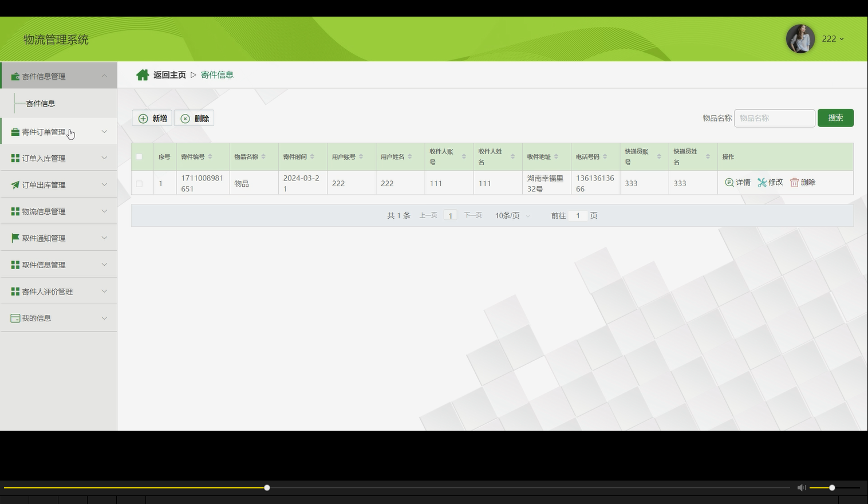The height and width of the screenshot is (504, 868).
Task: Click the 取件通知管理 flag icon
Action: click(15, 238)
